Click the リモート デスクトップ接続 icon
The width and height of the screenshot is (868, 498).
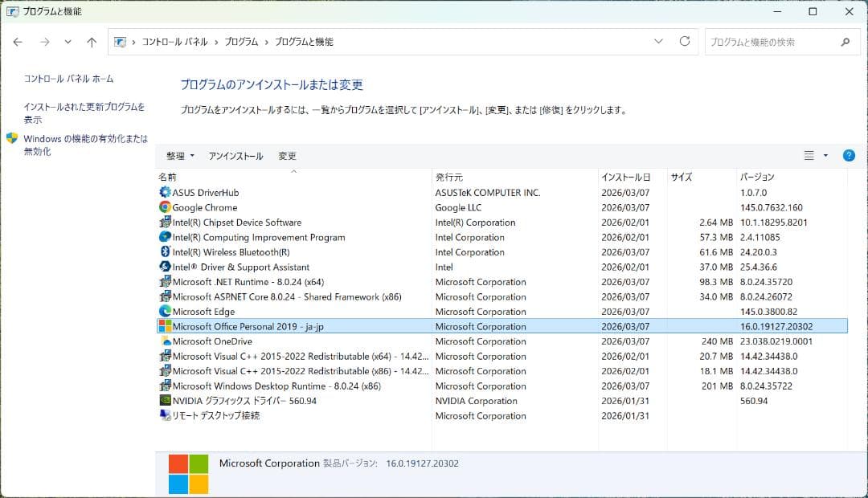coord(165,415)
